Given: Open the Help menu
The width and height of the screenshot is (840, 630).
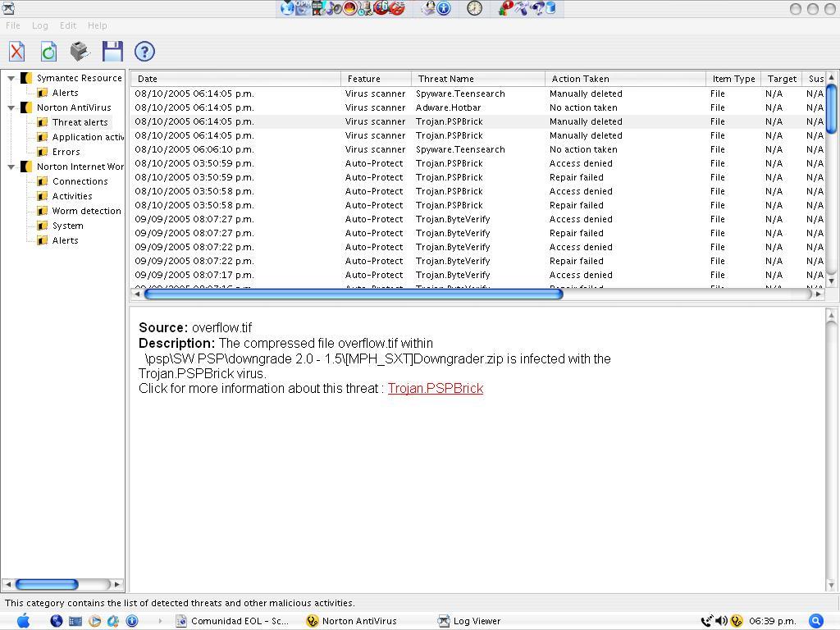Looking at the screenshot, I should [97, 25].
